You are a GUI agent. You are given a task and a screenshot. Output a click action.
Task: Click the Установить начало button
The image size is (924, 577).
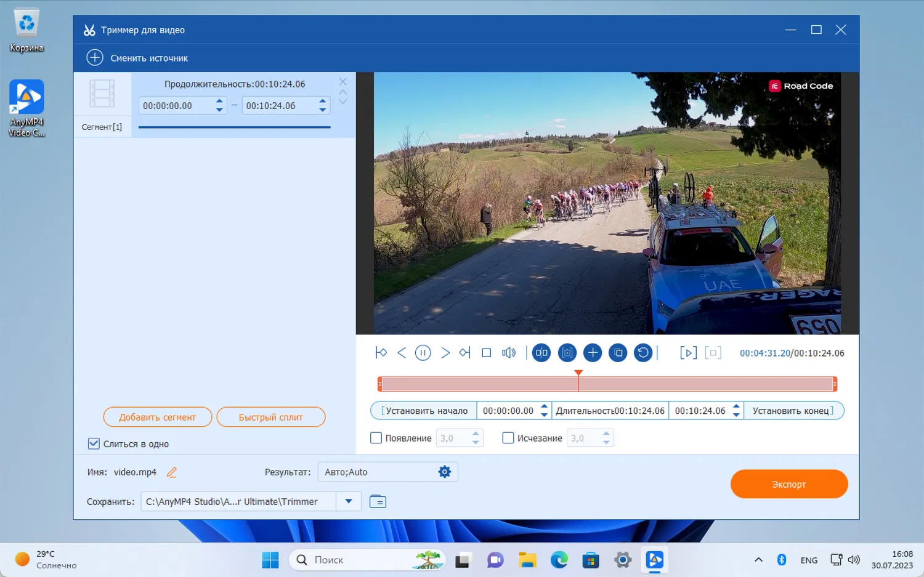tap(424, 411)
